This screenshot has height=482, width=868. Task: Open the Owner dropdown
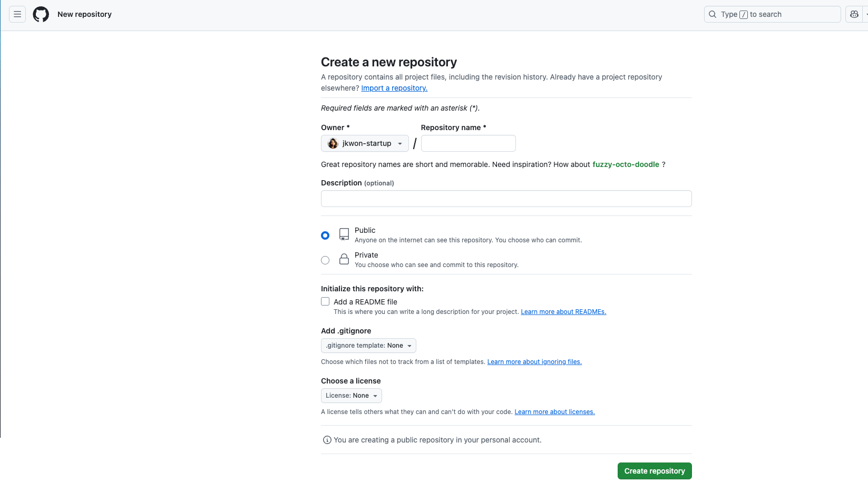[x=365, y=143]
